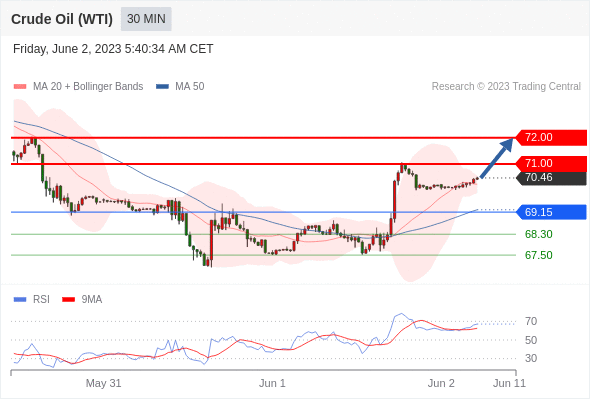Screen dimensions: 590x400
Task: Click the 67.50 support level label
Action: tap(538, 255)
